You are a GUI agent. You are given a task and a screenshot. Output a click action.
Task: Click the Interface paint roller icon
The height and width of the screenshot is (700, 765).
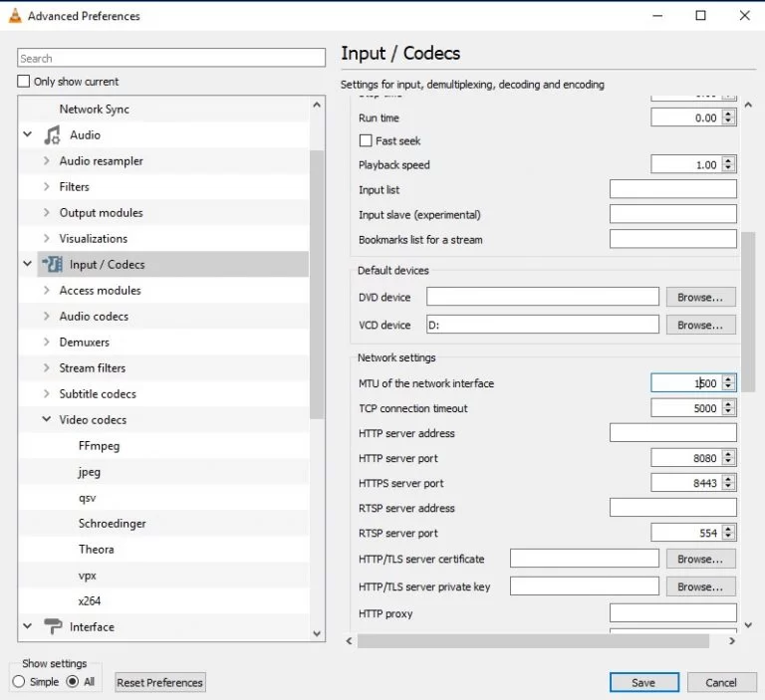[x=52, y=627]
